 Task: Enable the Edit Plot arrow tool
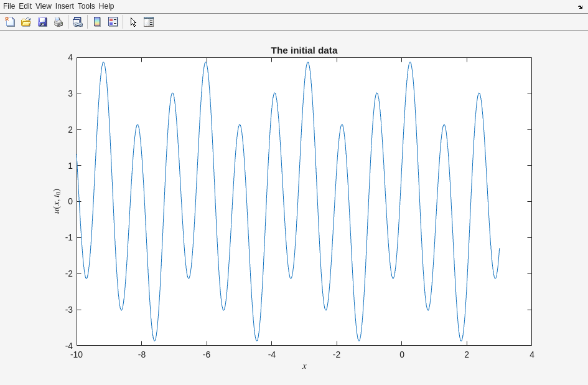pos(133,22)
